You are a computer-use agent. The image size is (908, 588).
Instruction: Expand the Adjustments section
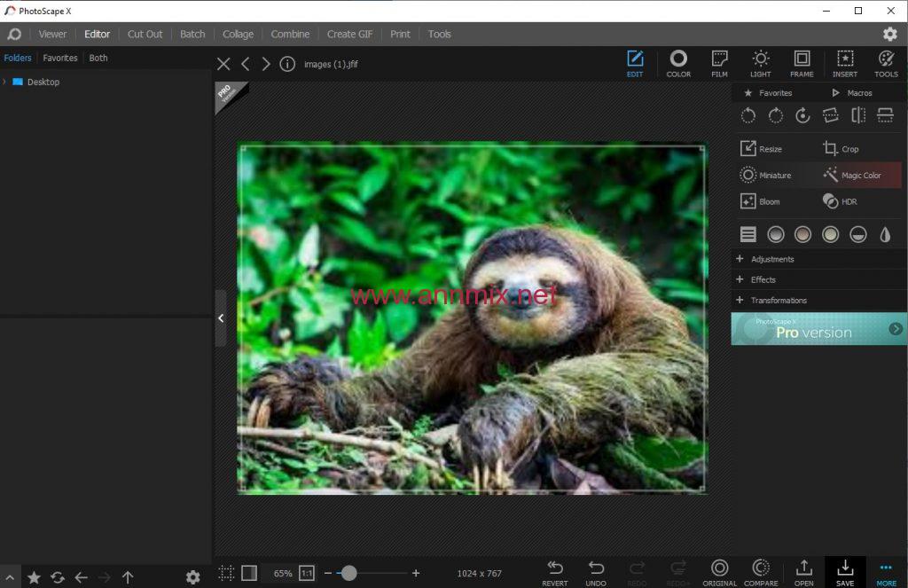(819, 259)
